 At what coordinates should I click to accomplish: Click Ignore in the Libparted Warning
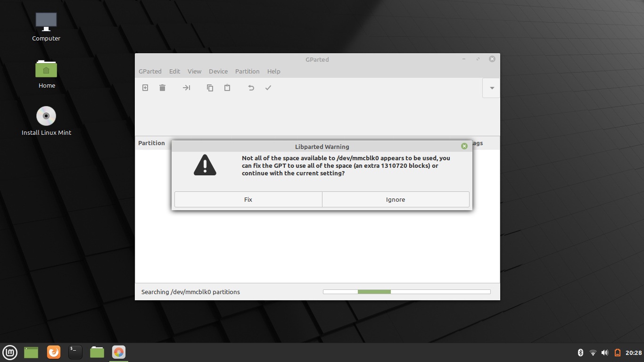tap(396, 199)
